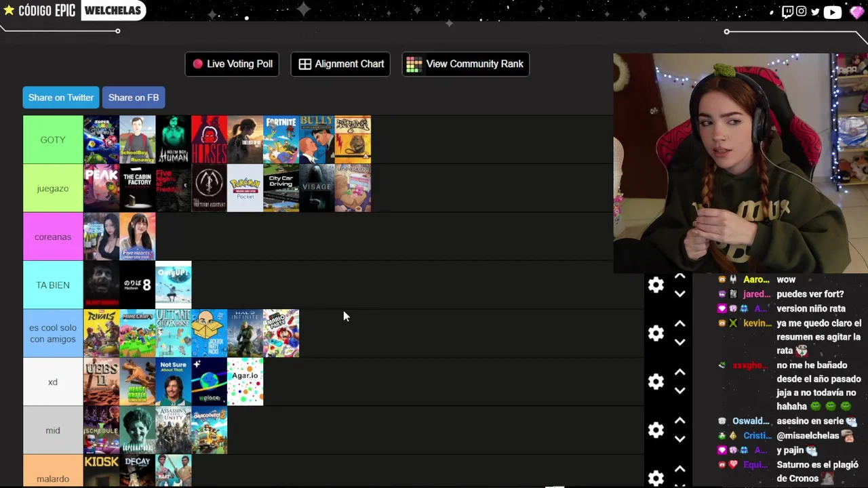The width and height of the screenshot is (868, 488).
Task: Select the Only Up! tile
Action: point(173,285)
